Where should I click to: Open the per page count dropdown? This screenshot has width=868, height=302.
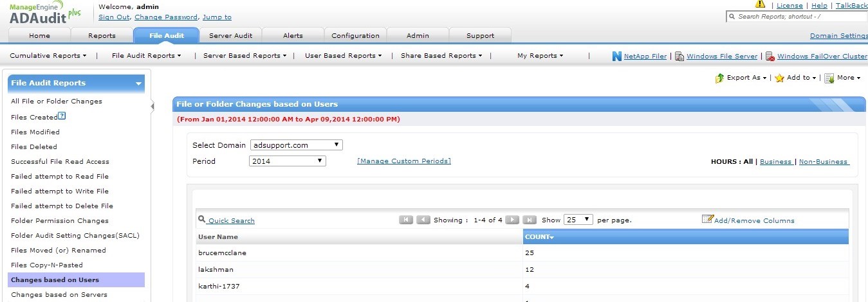pyautogui.click(x=578, y=219)
